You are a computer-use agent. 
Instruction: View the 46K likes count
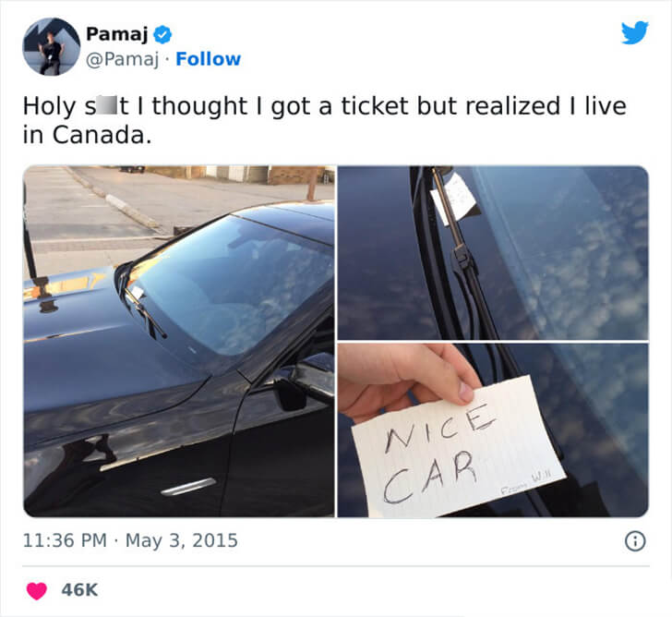[x=79, y=590]
